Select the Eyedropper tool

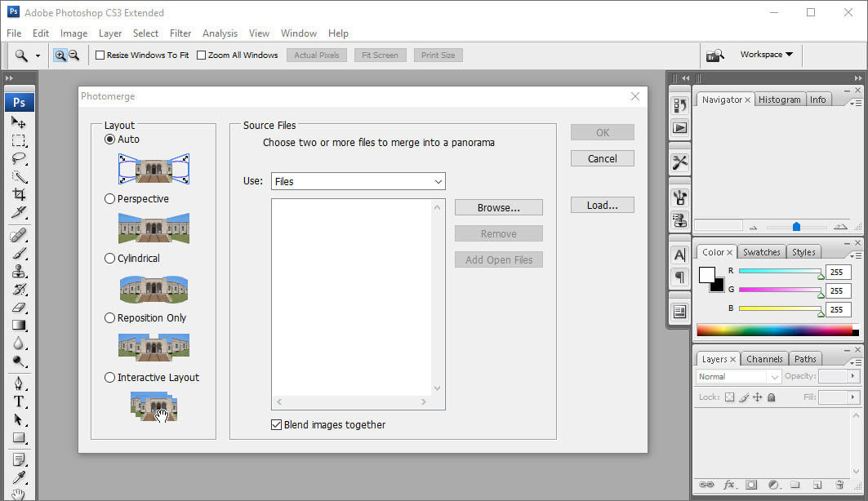pyautogui.click(x=19, y=477)
